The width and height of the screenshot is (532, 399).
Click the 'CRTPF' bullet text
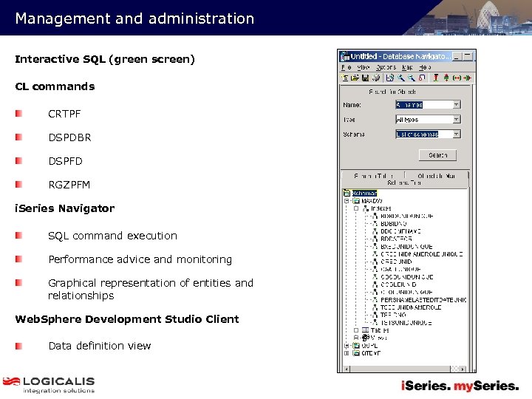pos(64,114)
